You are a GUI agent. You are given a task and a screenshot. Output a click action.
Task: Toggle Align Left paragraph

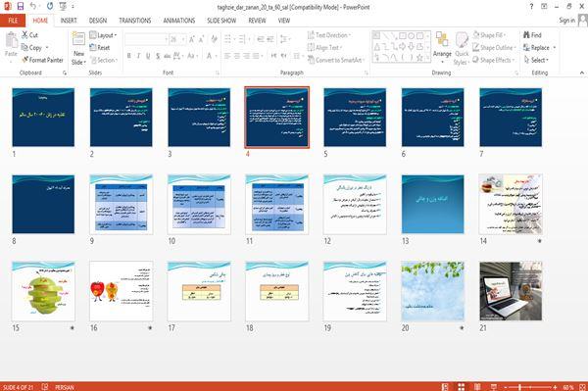coord(227,56)
